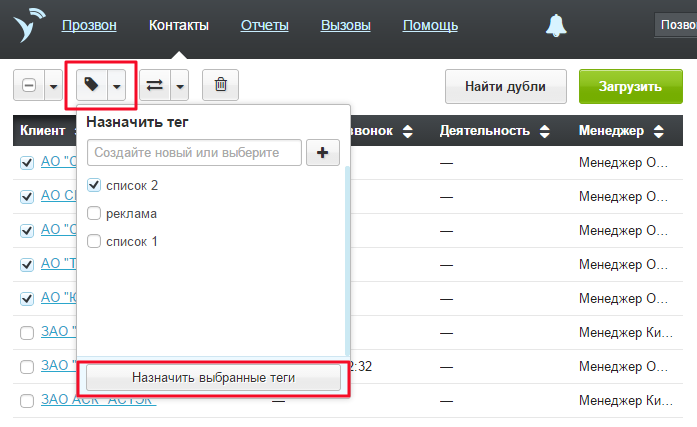
Task: Click the Найти дубли button
Action: (506, 87)
